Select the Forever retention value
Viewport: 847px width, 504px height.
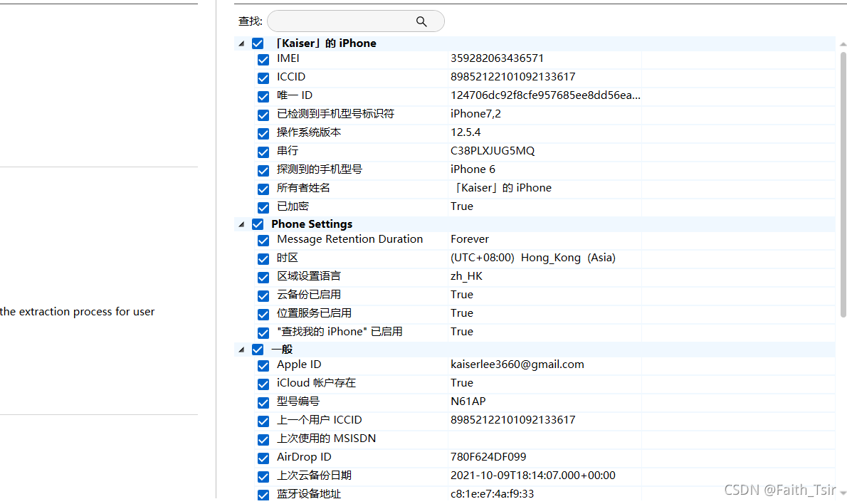[470, 239]
